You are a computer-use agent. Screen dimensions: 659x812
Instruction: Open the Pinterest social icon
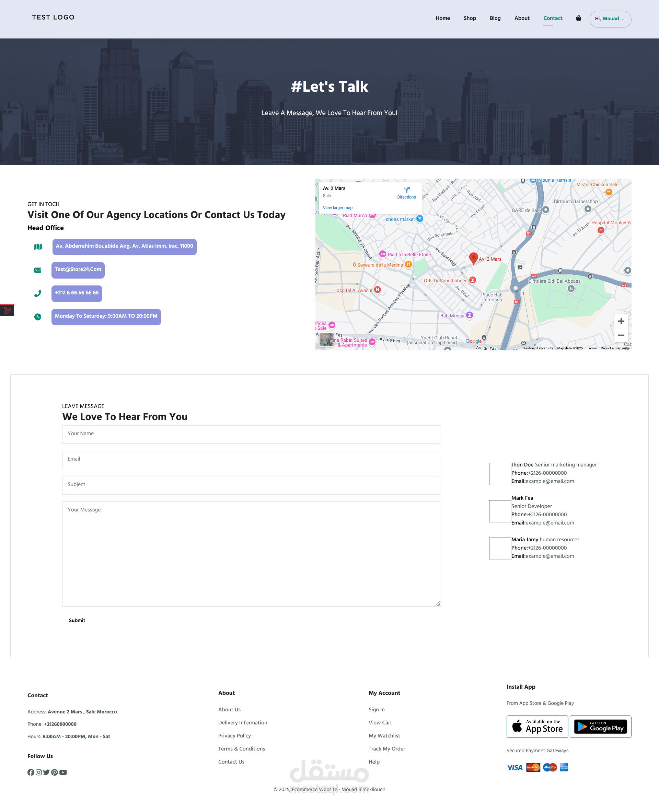point(55,772)
